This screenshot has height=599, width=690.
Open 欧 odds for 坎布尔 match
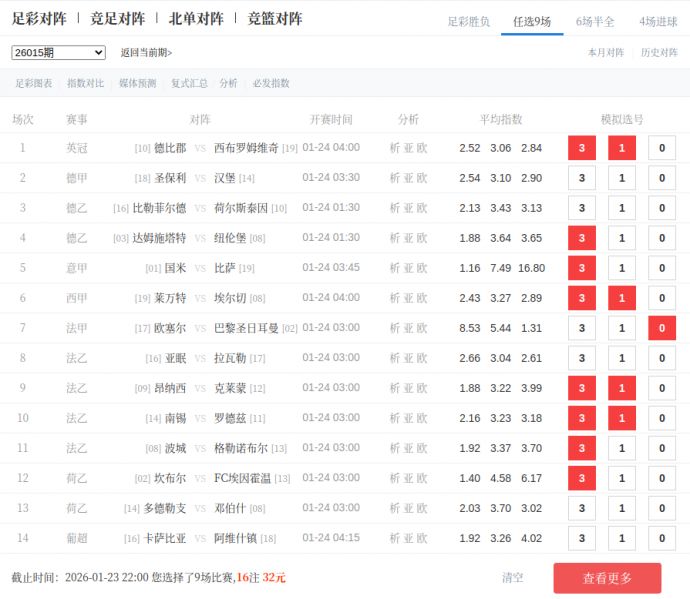pos(422,478)
